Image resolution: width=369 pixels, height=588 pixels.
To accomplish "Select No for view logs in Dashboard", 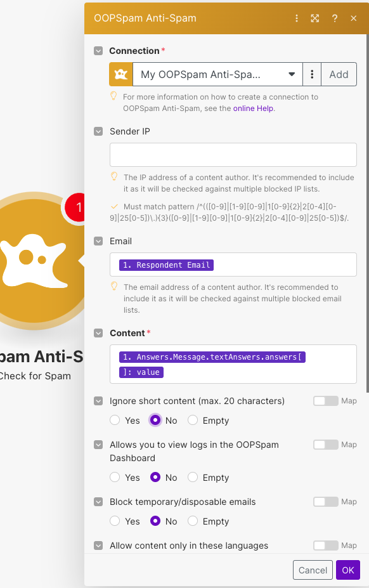I will pyautogui.click(x=155, y=478).
